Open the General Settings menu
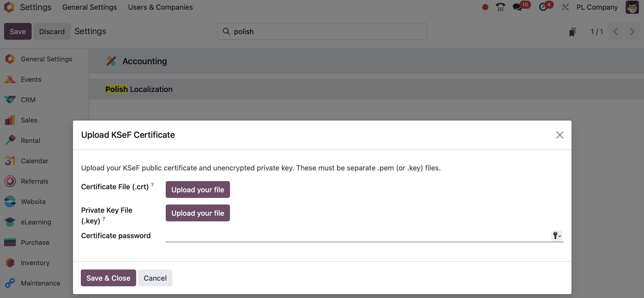644x298 pixels. (90, 7)
